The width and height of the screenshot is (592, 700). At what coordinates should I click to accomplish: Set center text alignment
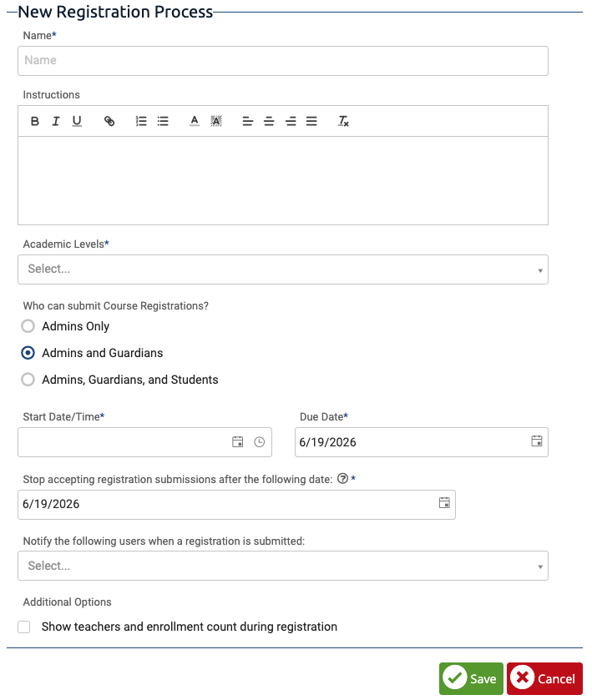[269, 121]
